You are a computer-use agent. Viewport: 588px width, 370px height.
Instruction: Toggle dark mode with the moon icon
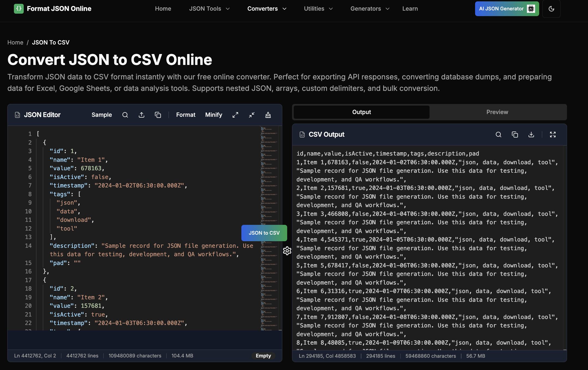(x=551, y=8)
